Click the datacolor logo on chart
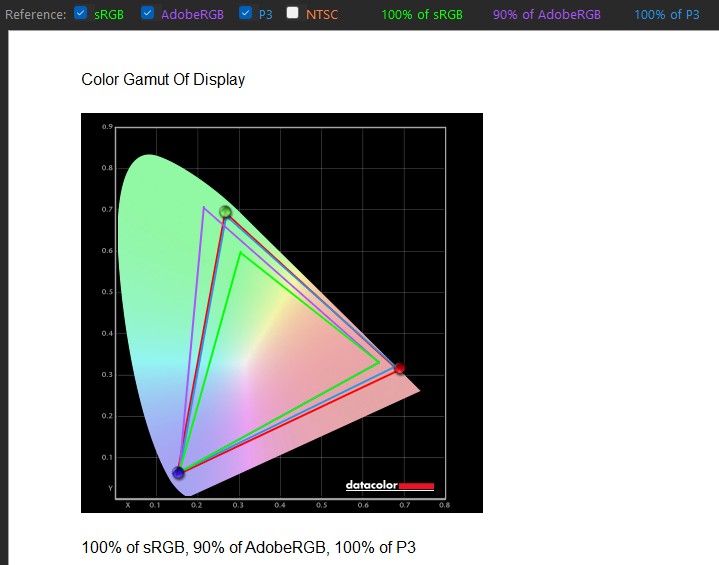Screen dimensions: 719x565 tap(390, 485)
